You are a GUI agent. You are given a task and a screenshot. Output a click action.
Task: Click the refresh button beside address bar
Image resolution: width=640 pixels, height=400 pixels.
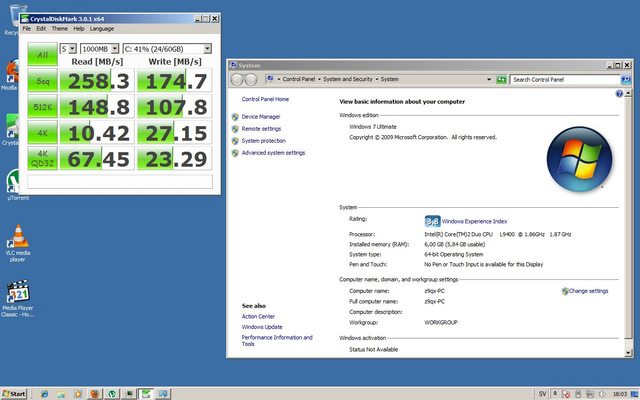[501, 80]
